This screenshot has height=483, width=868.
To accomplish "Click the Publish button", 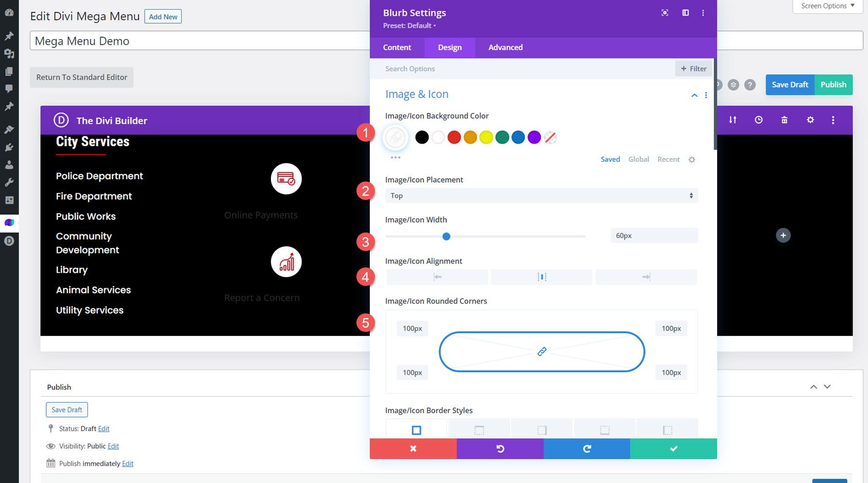I will [x=833, y=84].
